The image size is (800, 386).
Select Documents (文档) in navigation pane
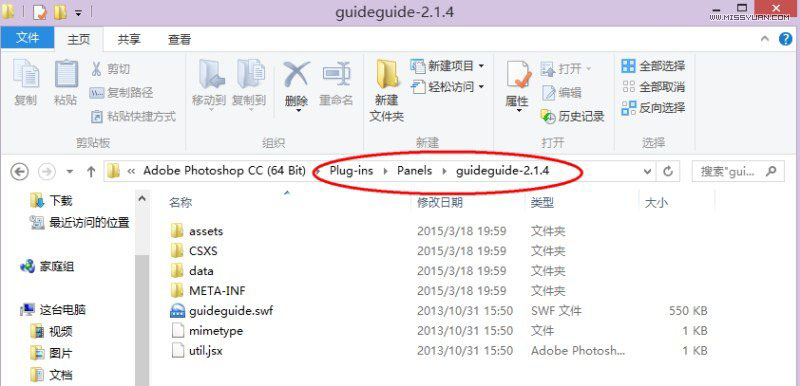point(51,375)
